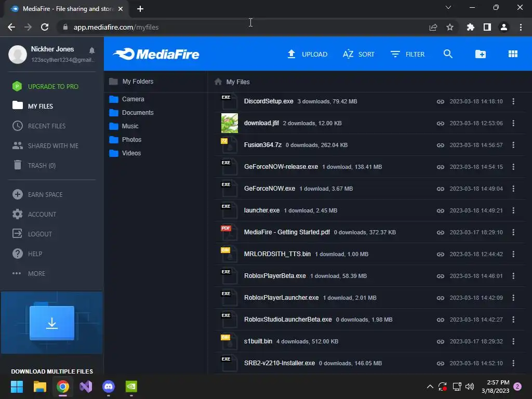Open the Videos folder
Screen dimensions: 532x399
(x=125, y=153)
